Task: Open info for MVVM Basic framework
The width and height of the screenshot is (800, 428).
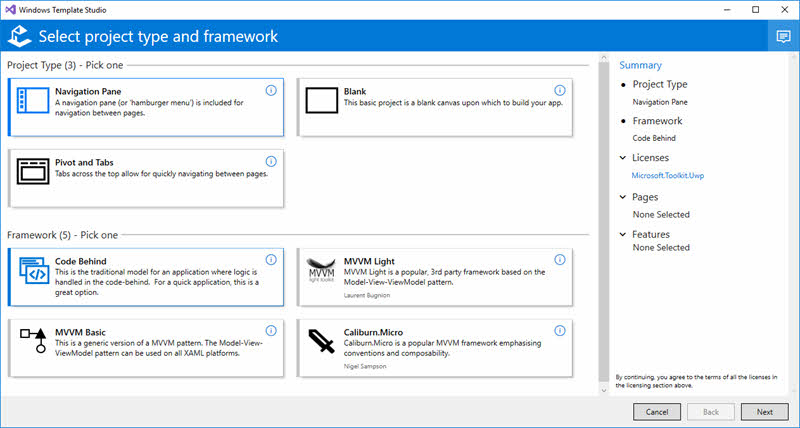Action: pyautogui.click(x=271, y=331)
